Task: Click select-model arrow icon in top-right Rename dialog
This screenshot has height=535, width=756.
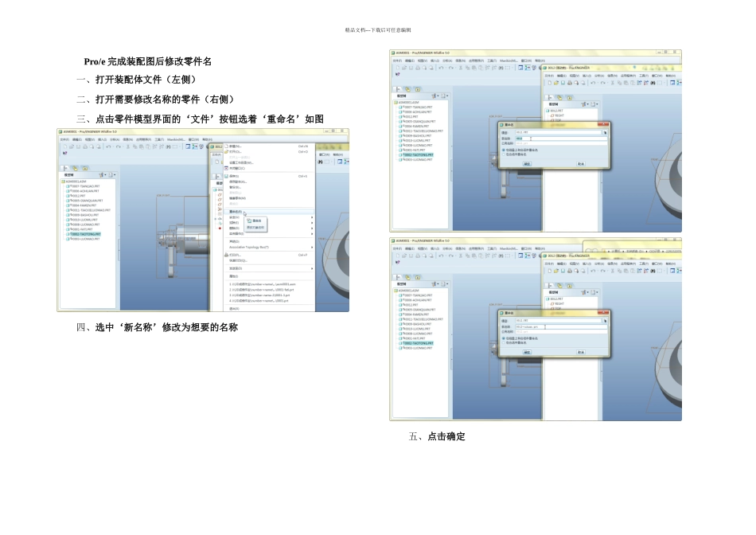Action: pos(605,133)
